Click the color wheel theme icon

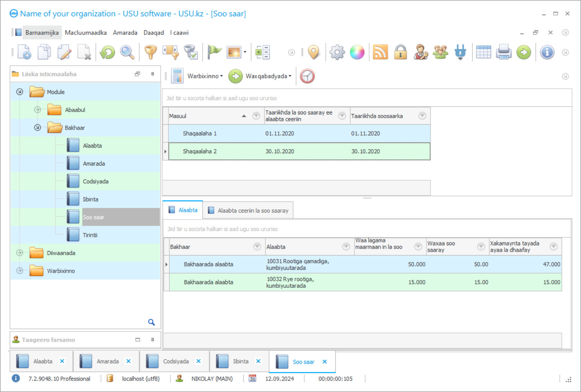357,52
